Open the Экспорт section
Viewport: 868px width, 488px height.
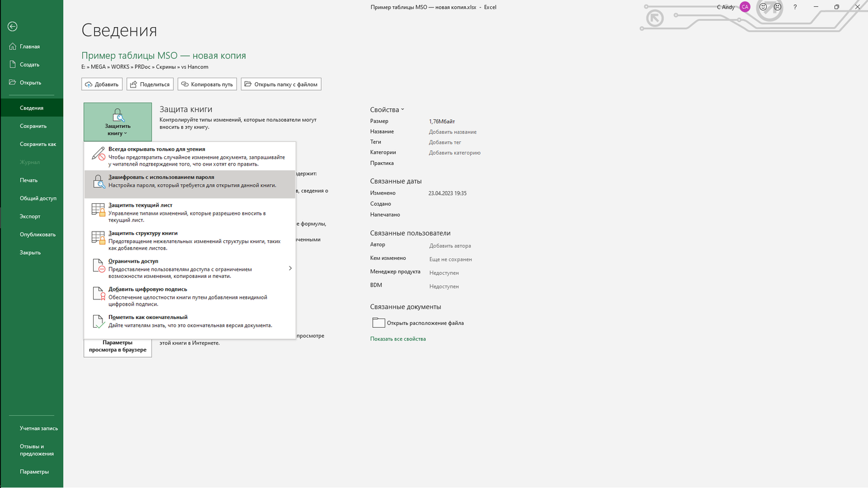[x=32, y=217]
